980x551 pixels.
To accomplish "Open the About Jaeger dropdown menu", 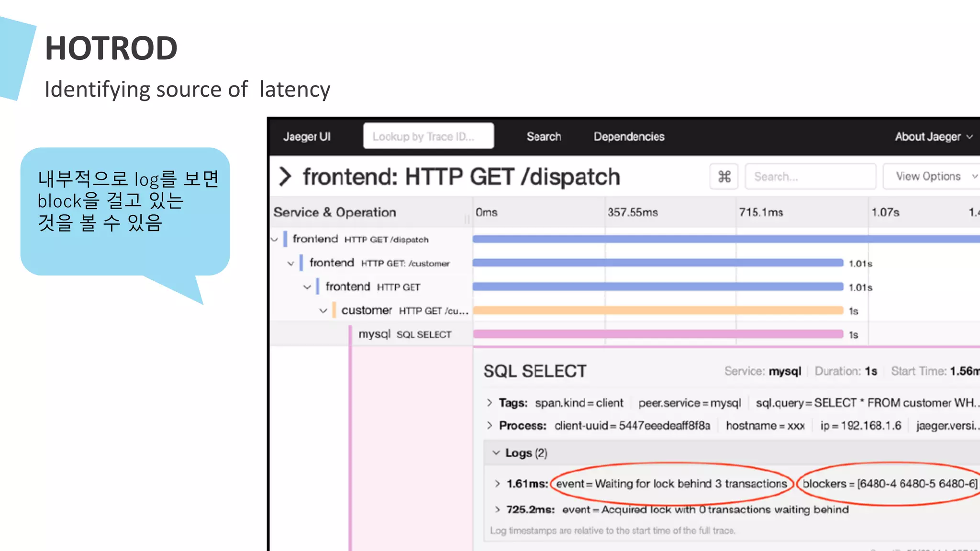I will click(x=934, y=137).
